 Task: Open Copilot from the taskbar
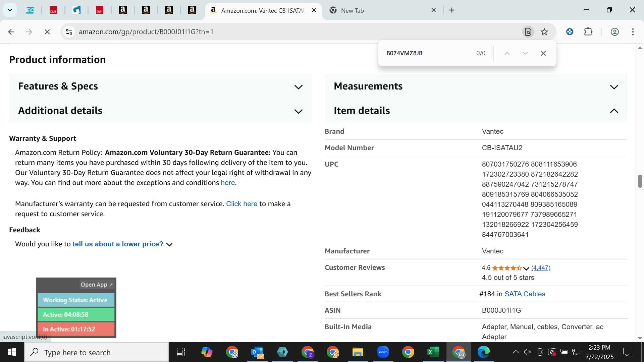click(x=207, y=352)
